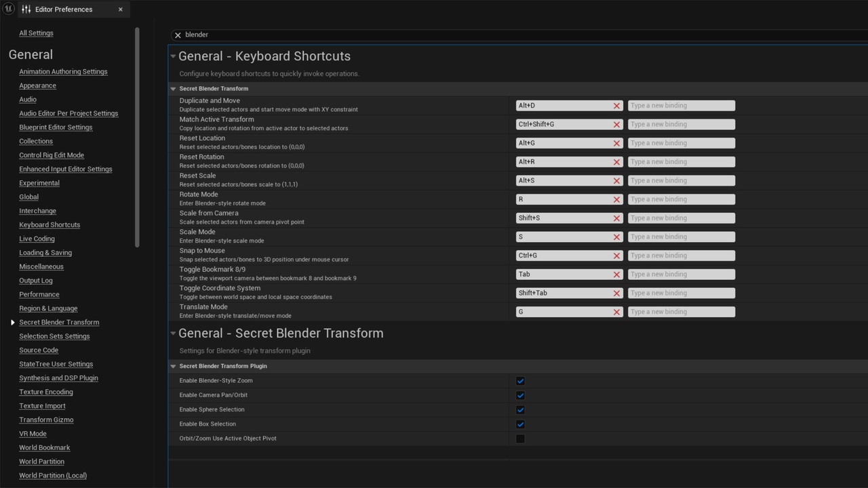Clear the Ctrl+G Snap to Mouse binding
Image resolution: width=868 pixels, height=488 pixels.
click(616, 256)
